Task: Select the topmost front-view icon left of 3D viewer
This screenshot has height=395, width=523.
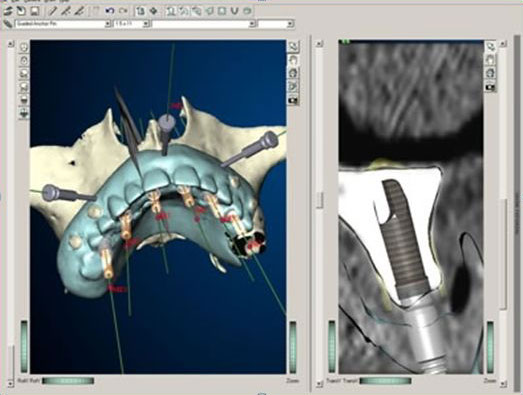Action: coord(24,47)
